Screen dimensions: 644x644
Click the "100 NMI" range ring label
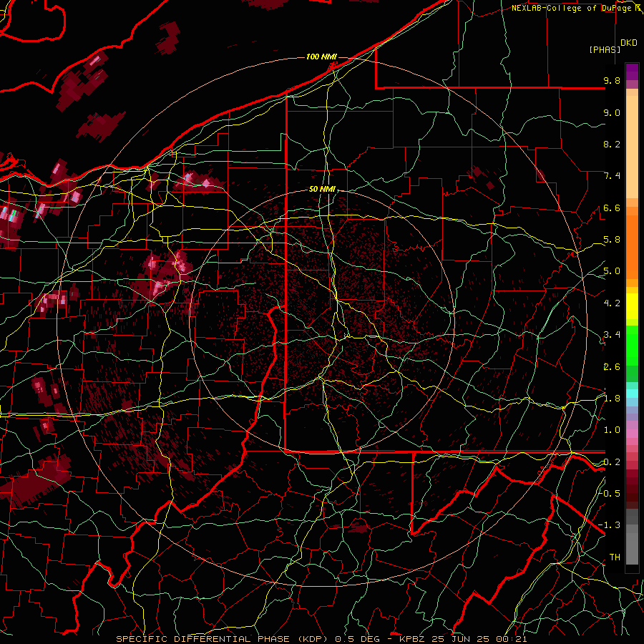(321, 57)
